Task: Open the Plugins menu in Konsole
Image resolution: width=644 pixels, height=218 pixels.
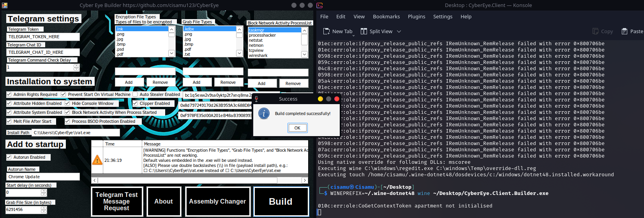Action: point(416,16)
